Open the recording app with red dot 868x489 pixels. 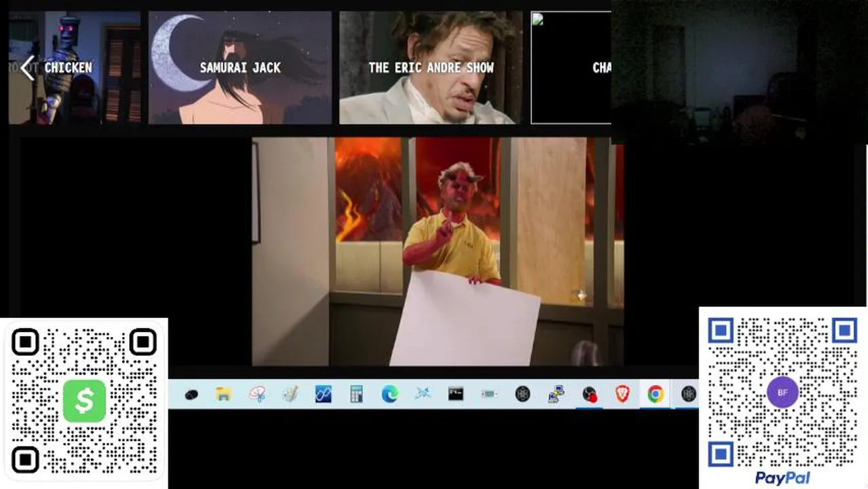coord(590,395)
